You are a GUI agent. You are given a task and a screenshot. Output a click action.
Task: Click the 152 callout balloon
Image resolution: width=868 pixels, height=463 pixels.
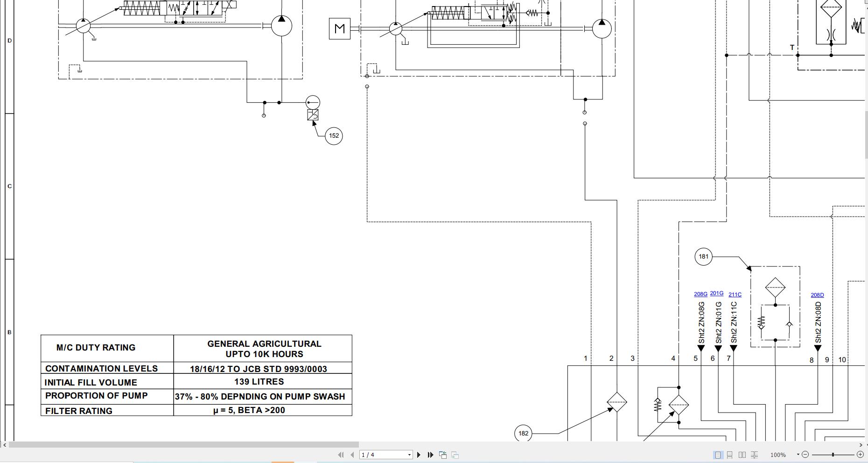coord(334,136)
